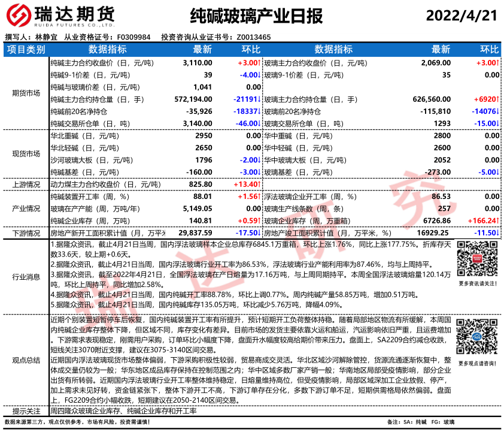Image resolution: width=504 pixels, height=432 pixels.
Task: Click the 更多观点请咨询 caption
Action: 476,363
